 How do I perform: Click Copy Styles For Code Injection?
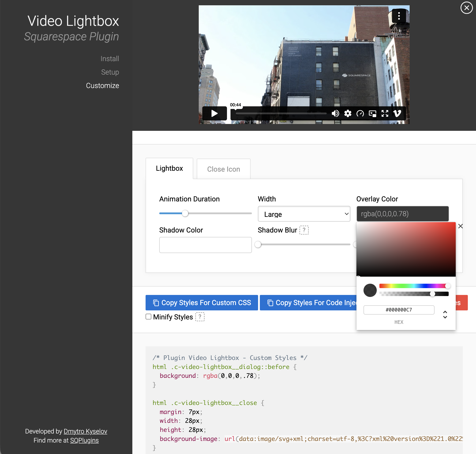point(308,302)
